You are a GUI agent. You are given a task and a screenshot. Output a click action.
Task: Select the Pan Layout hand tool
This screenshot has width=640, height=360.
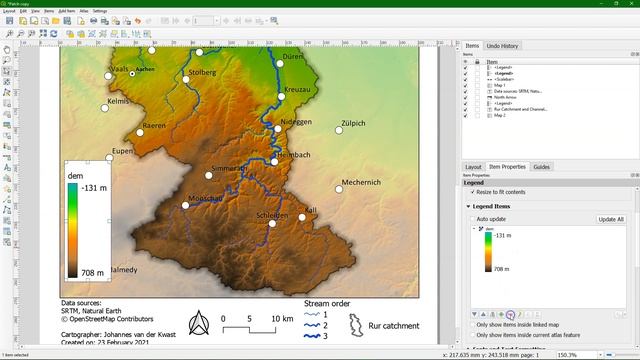(7, 50)
